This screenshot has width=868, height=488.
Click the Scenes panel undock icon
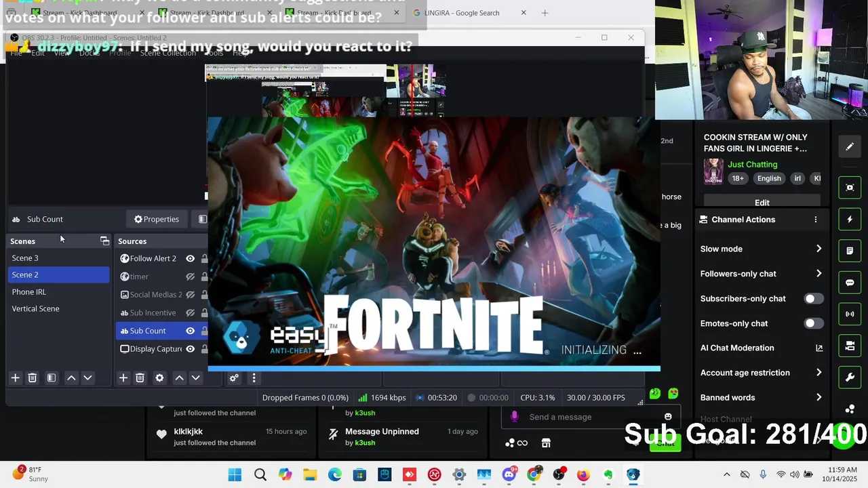tap(104, 241)
